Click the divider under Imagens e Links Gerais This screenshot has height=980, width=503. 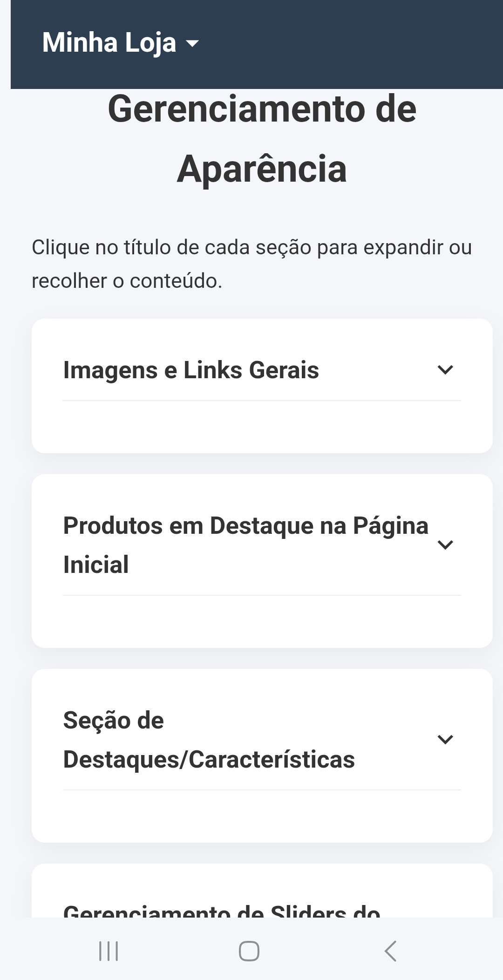pos(262,401)
